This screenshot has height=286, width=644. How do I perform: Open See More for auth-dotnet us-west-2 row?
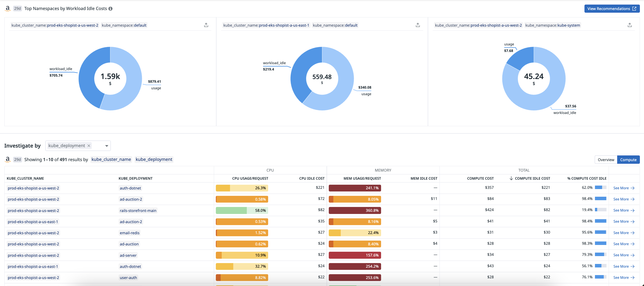coord(624,188)
